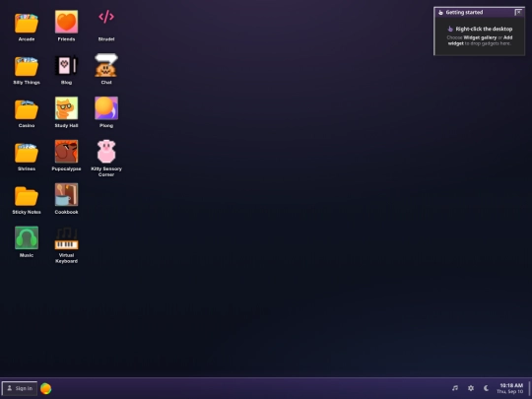Click the Sign in taskbar button
The image size is (532, 399).
pyautogui.click(x=20, y=388)
